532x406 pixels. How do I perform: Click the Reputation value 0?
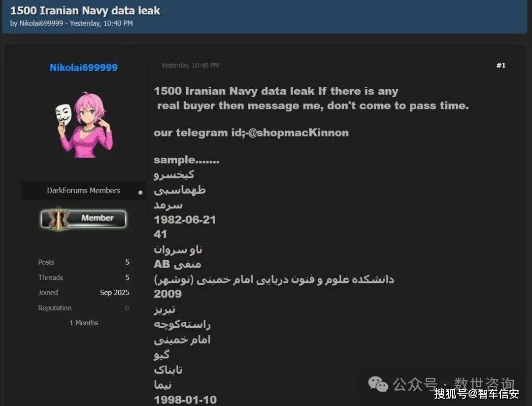tap(127, 308)
